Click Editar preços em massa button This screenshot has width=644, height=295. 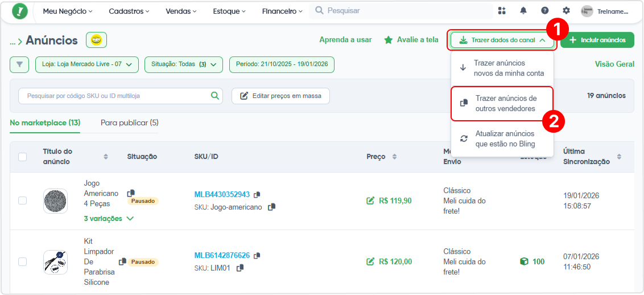pyautogui.click(x=280, y=96)
